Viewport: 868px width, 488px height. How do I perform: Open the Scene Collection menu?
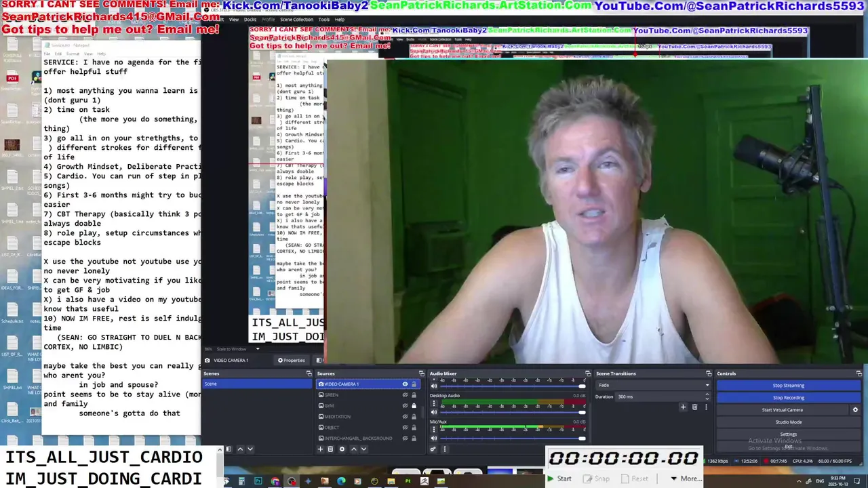click(296, 20)
